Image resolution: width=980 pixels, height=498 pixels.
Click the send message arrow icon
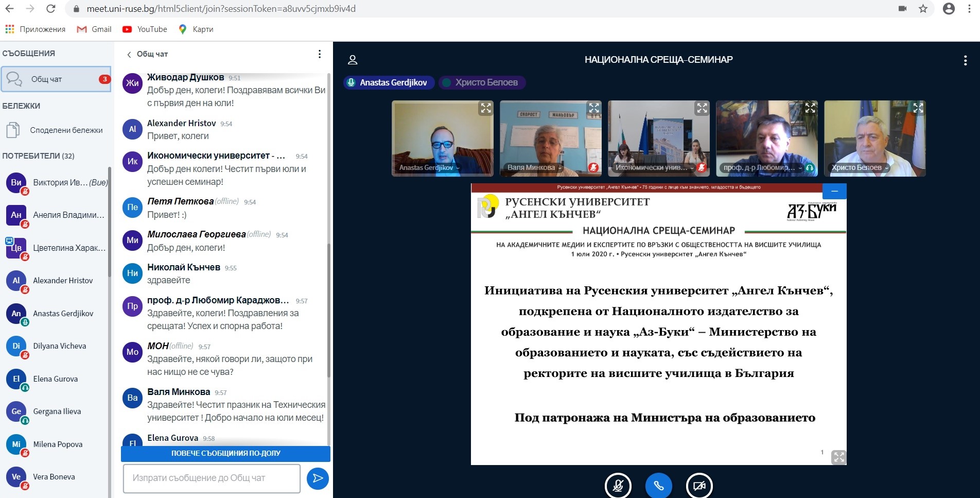tap(318, 478)
